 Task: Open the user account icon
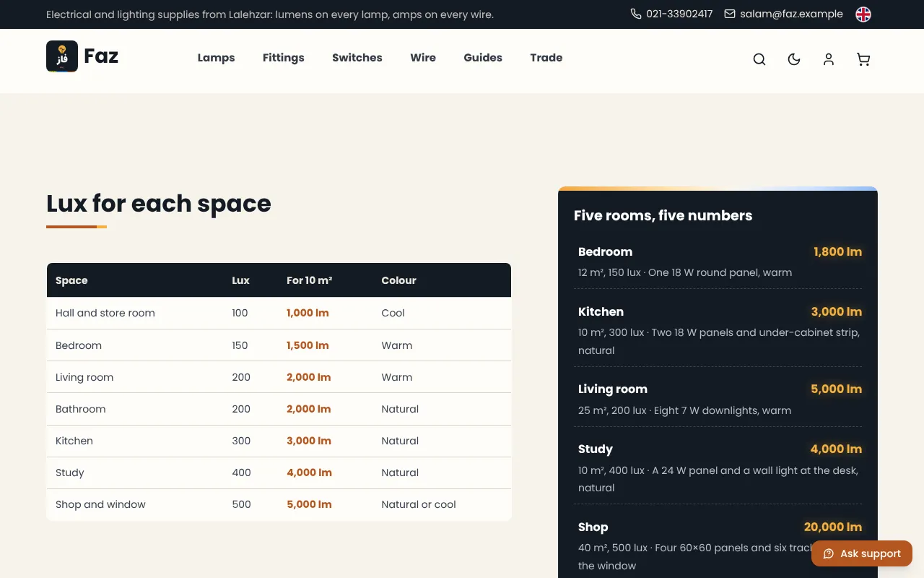(x=829, y=59)
